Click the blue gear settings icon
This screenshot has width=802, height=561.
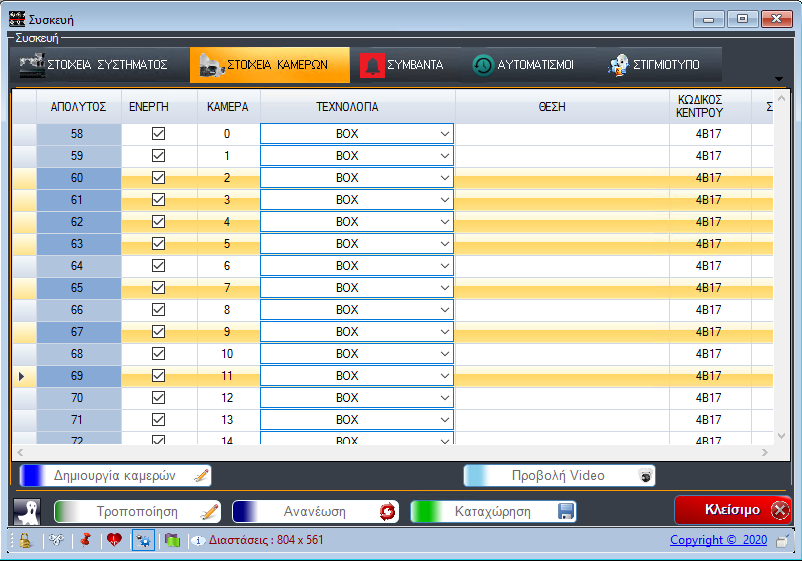(x=143, y=540)
